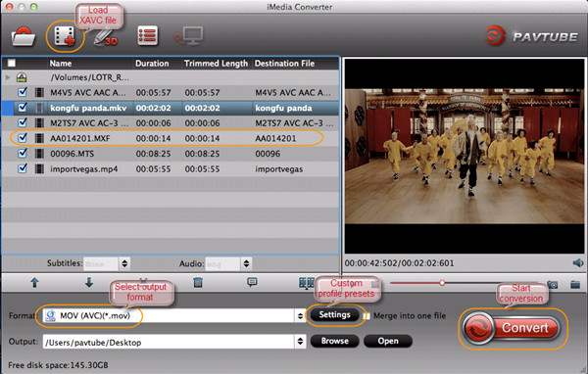Open the task list icon
The height and width of the screenshot is (374, 588).
click(147, 36)
